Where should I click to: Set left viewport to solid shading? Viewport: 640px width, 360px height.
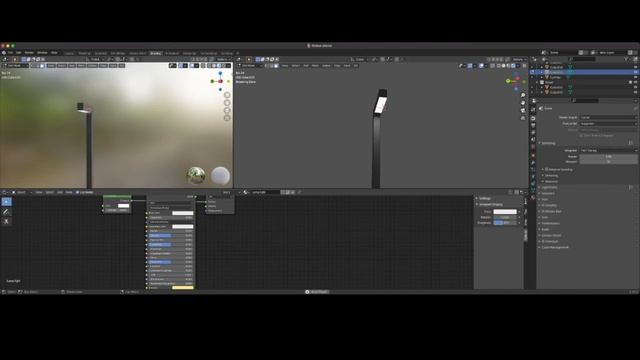214,65
